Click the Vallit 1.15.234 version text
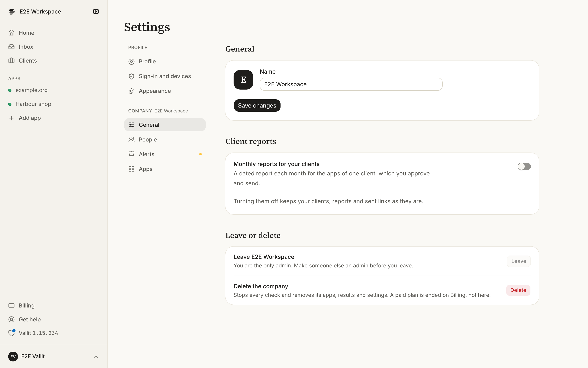 tap(38, 333)
